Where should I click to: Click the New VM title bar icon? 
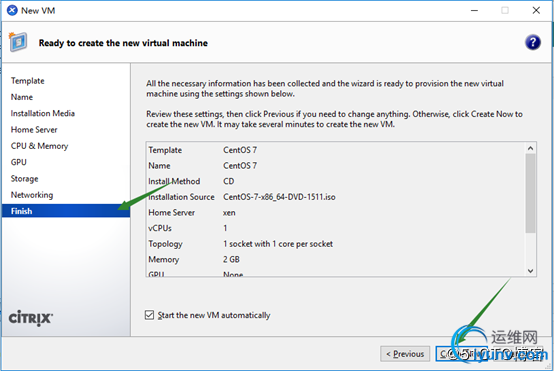[x=12, y=10]
